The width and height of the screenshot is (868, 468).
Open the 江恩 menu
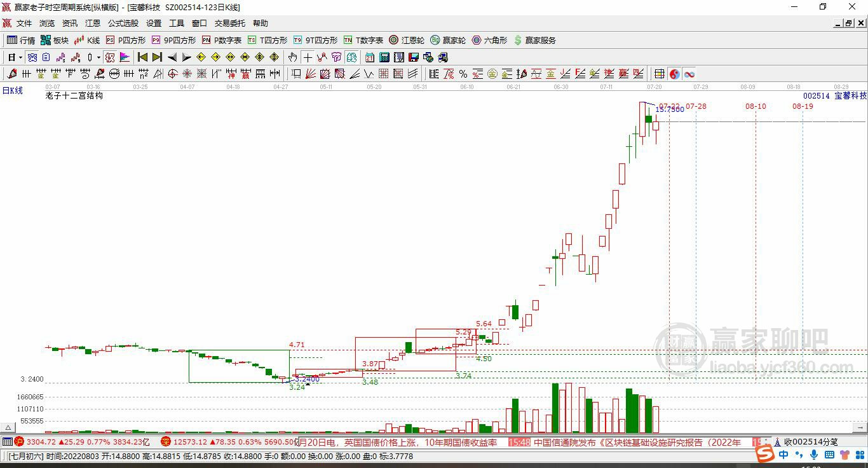click(x=93, y=24)
